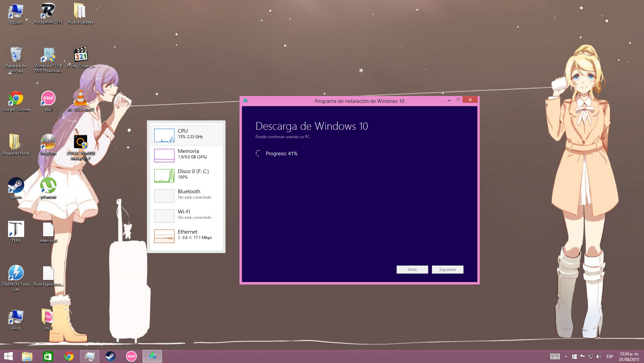Select the Rocksmith 2014 shortcut
644x363 pixels.
tap(48, 14)
